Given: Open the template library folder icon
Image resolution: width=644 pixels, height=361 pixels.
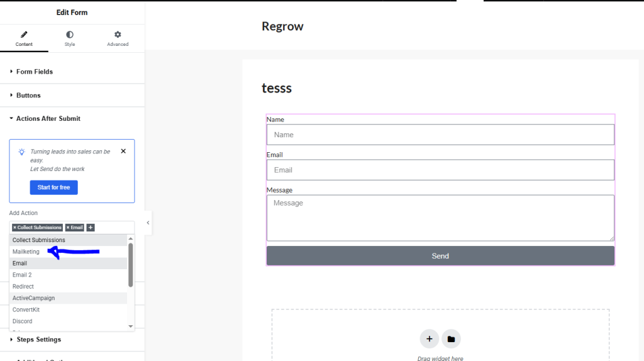Looking at the screenshot, I should pos(451,339).
